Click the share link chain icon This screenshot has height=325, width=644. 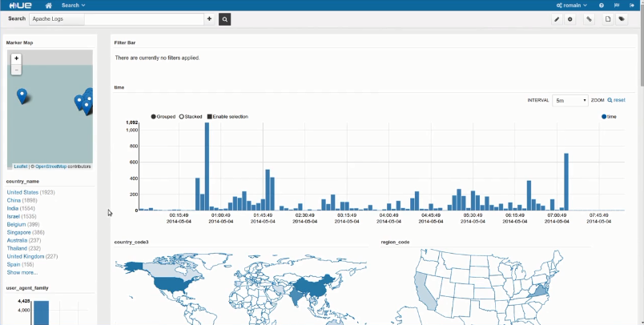click(x=589, y=19)
